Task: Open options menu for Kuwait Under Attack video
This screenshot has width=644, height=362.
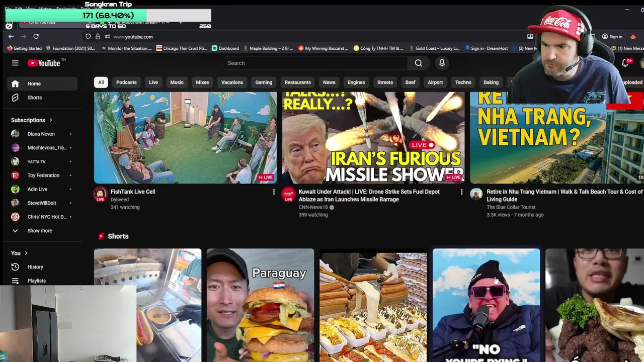Action: click(461, 192)
